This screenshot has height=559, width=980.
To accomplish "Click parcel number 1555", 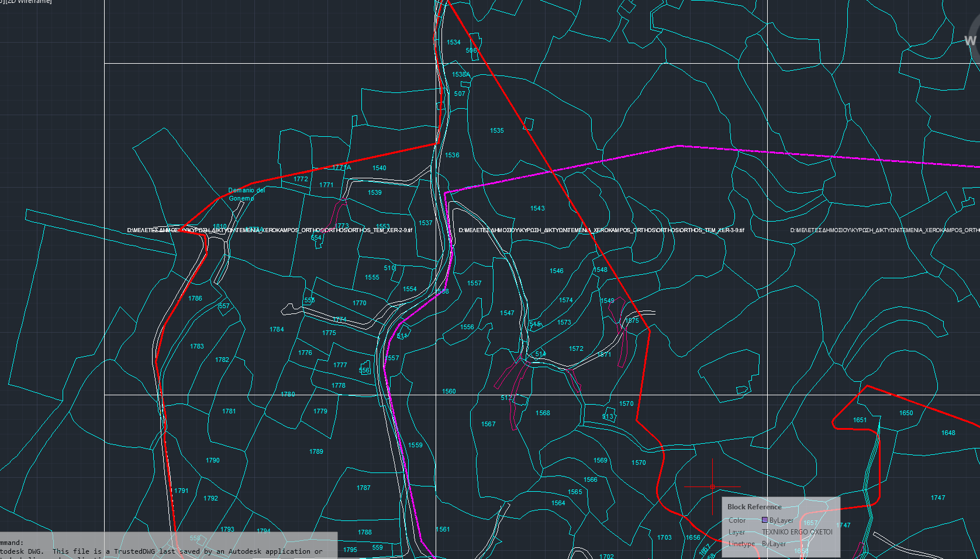I will point(372,278).
